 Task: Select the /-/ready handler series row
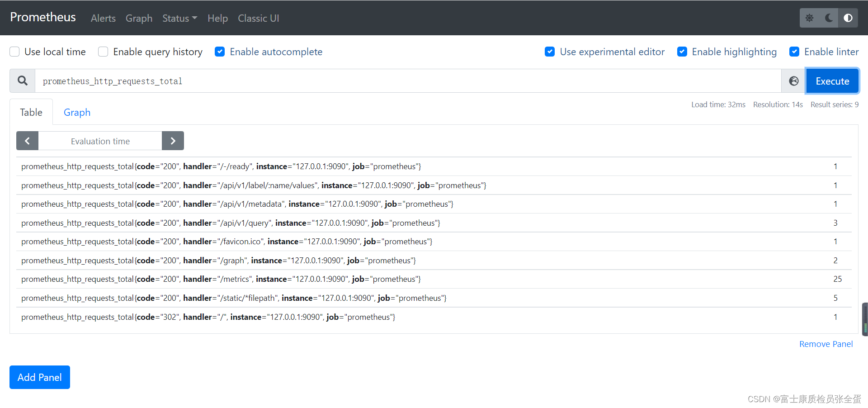434,166
